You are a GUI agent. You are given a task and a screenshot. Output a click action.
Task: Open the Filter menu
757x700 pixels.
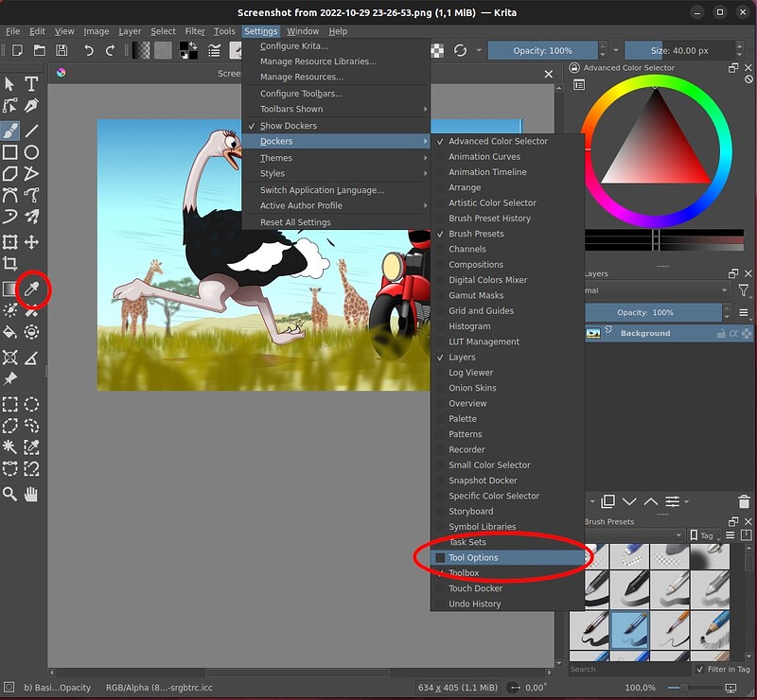(x=195, y=31)
